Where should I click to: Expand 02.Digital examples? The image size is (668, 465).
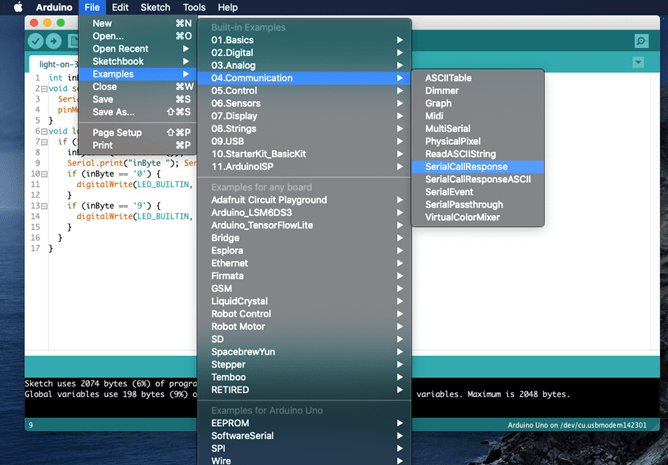(x=304, y=53)
